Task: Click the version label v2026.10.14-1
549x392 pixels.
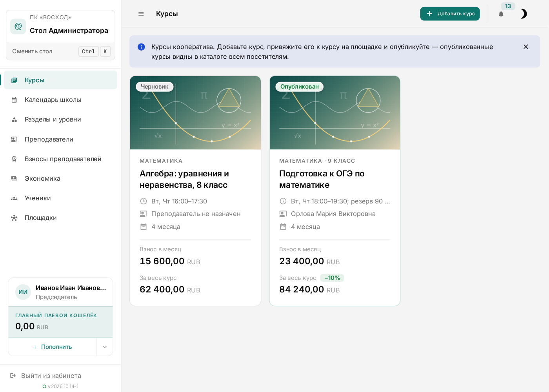Action: pos(63,387)
